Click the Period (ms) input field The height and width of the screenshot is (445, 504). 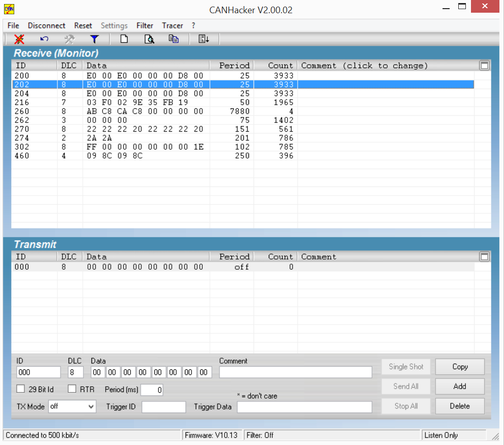pyautogui.click(x=152, y=390)
